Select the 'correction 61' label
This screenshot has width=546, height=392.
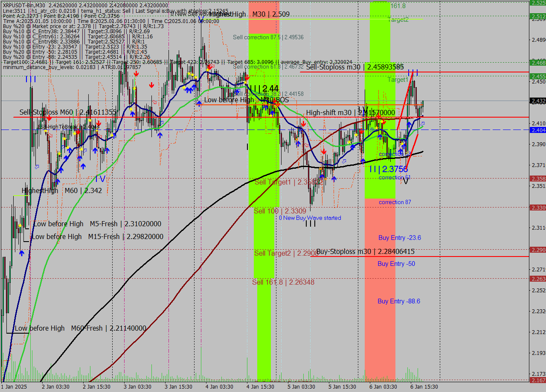pos(395,177)
